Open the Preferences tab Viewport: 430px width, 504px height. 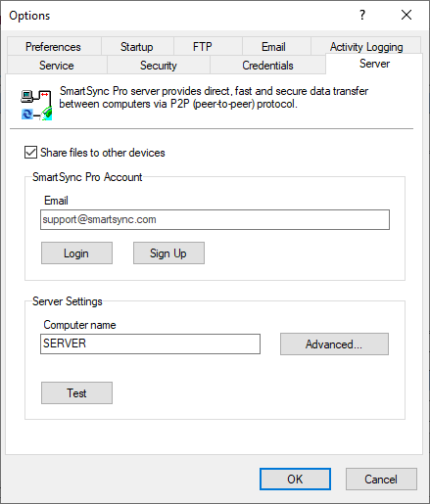tap(54, 47)
